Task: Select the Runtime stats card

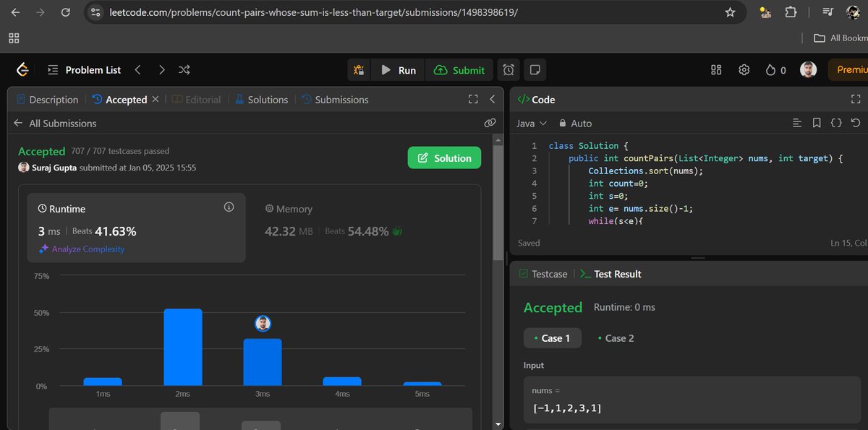Action: [137, 228]
